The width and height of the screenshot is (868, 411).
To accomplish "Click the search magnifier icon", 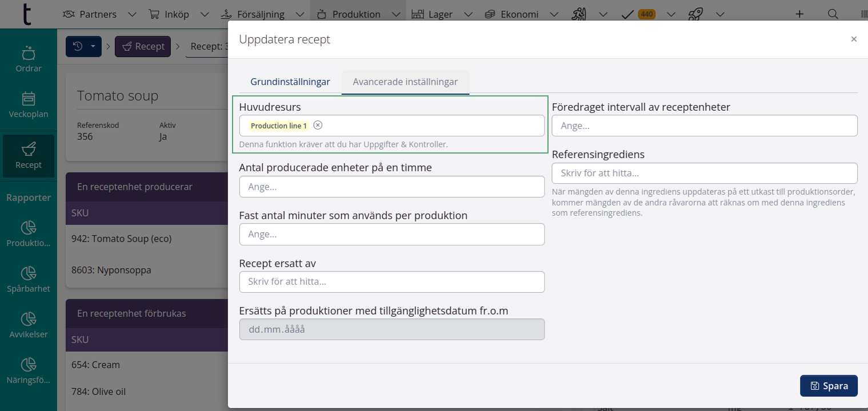I will 833,14.
